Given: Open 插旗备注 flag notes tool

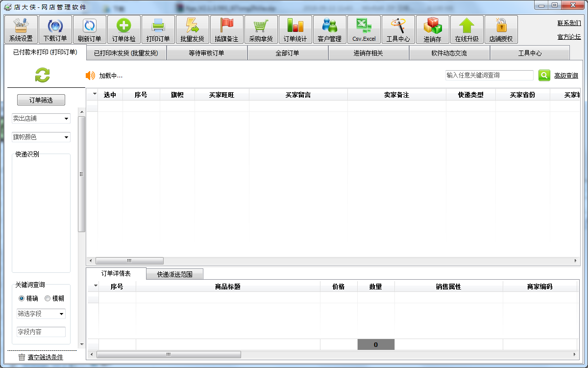Looking at the screenshot, I should point(226,29).
